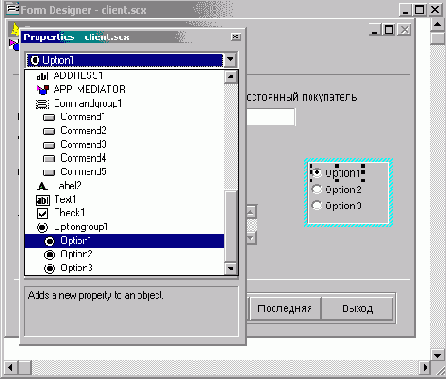
Task: Click object list scroll down arrow
Action: pyautogui.click(x=231, y=268)
